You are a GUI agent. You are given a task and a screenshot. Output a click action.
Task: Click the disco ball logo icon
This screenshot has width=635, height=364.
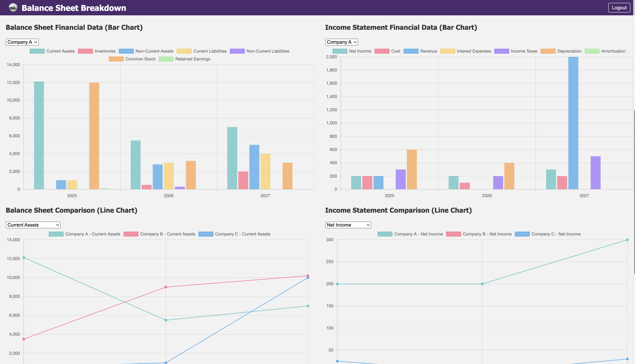(13, 7)
